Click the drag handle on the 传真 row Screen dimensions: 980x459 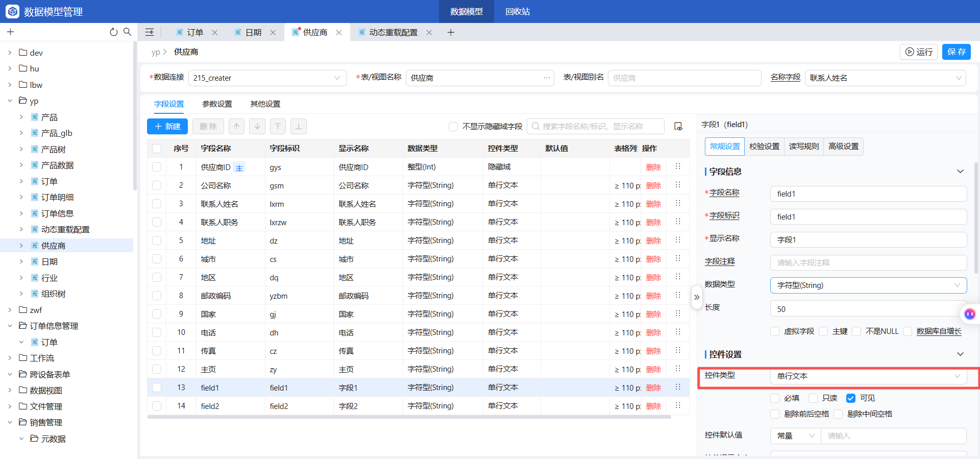coord(678,350)
